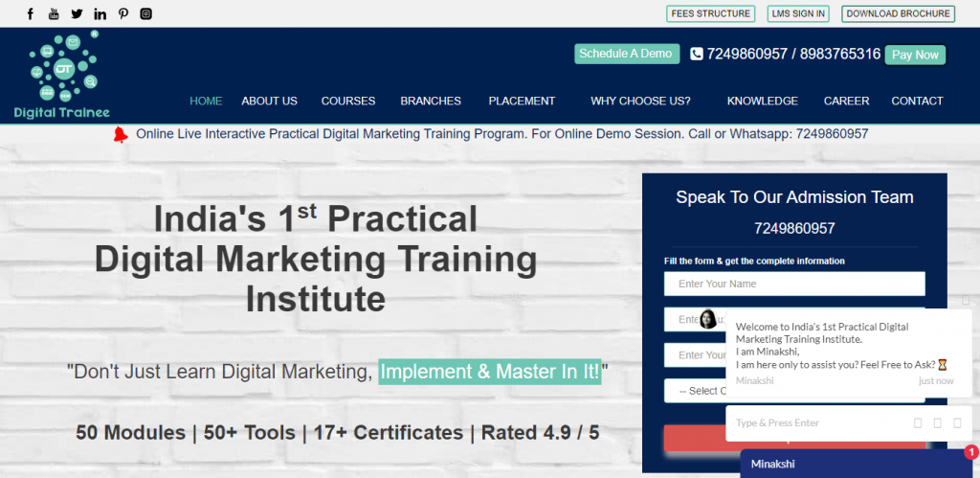Click the first icon in chat input bar
This screenshot has height=478, width=980.
(918, 423)
